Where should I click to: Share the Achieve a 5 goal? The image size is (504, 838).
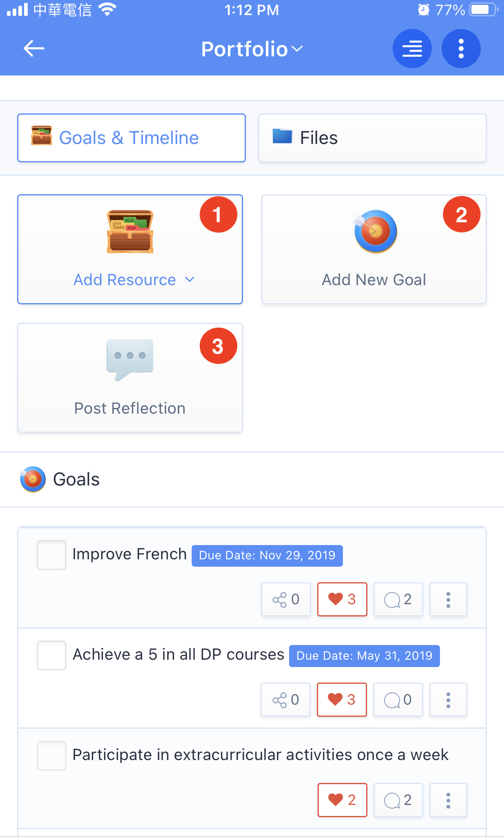coord(285,700)
